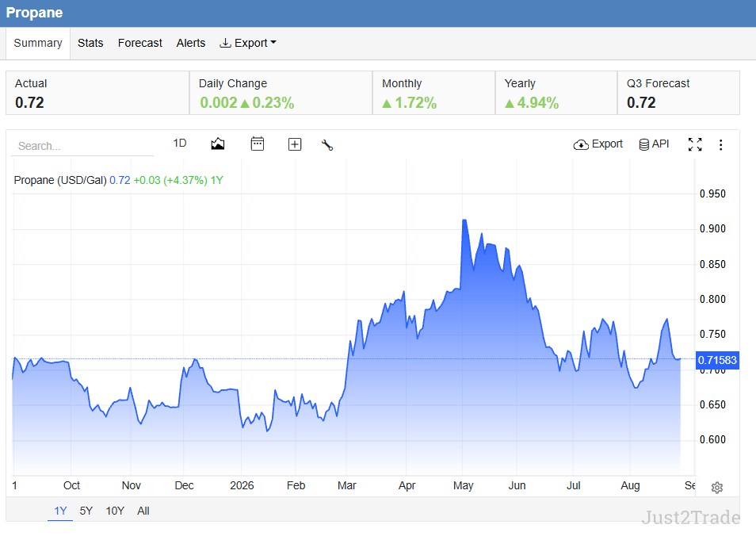Click the cloud Export chart button
The width and height of the screenshot is (756, 540).
[x=598, y=144]
